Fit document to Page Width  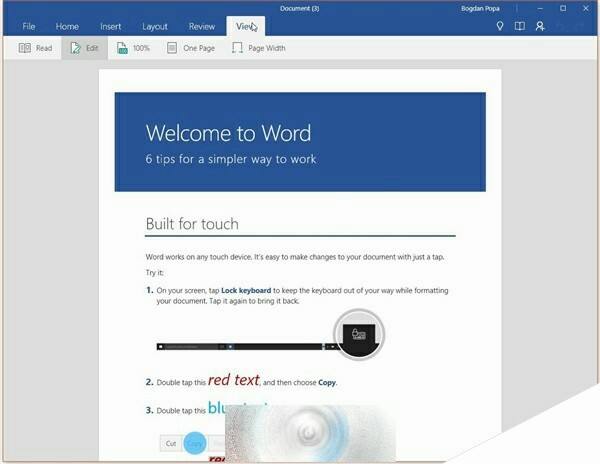pyautogui.click(x=259, y=48)
